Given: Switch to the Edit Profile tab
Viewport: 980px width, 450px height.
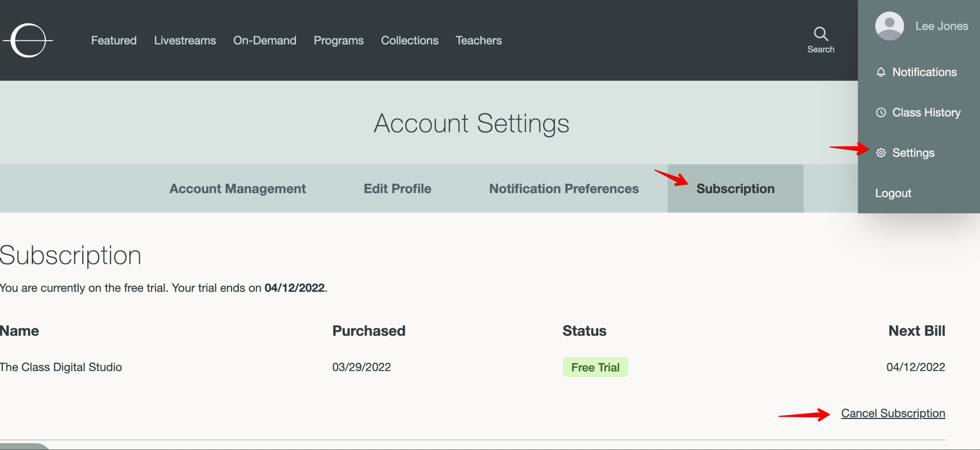Looking at the screenshot, I should [397, 188].
